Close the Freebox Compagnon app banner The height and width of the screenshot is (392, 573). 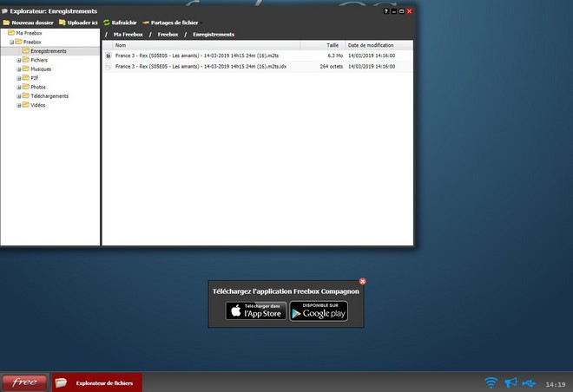(363, 281)
